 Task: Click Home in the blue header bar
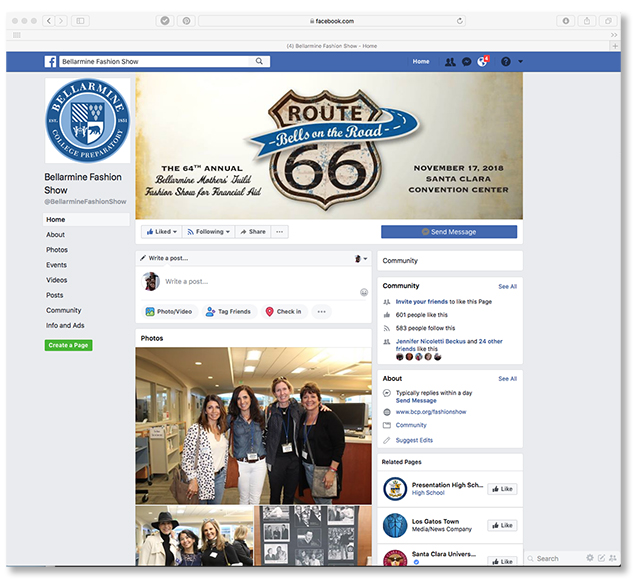(x=421, y=62)
